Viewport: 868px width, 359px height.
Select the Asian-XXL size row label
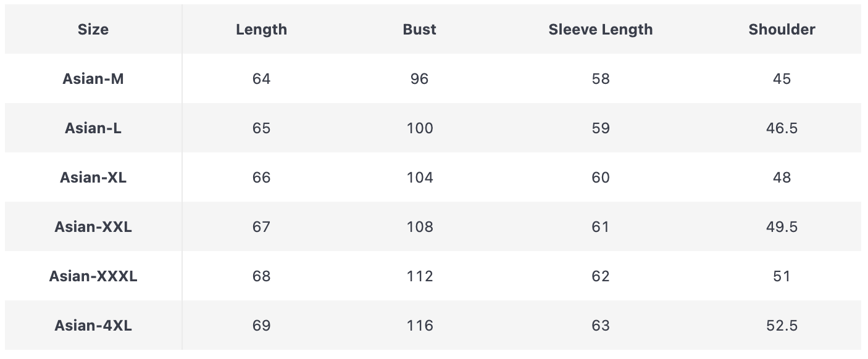click(x=93, y=227)
